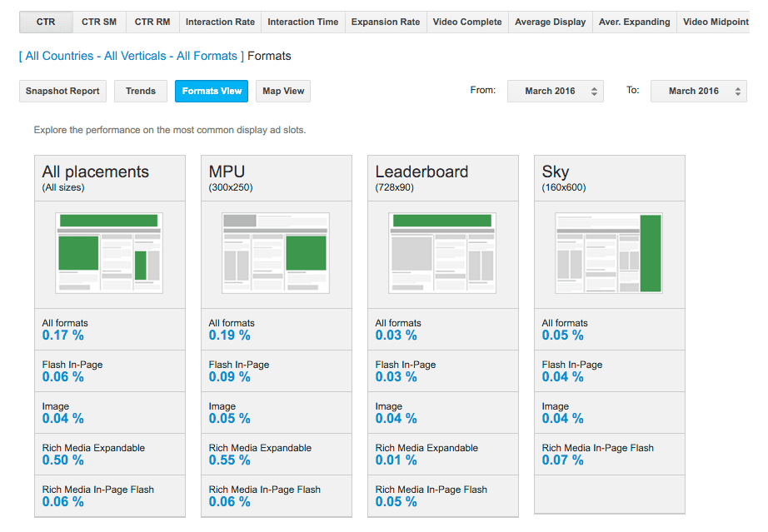This screenshot has width=768, height=532.
Task: Select MPU Rich Media Expandable 0.55% row
Action: point(276,454)
